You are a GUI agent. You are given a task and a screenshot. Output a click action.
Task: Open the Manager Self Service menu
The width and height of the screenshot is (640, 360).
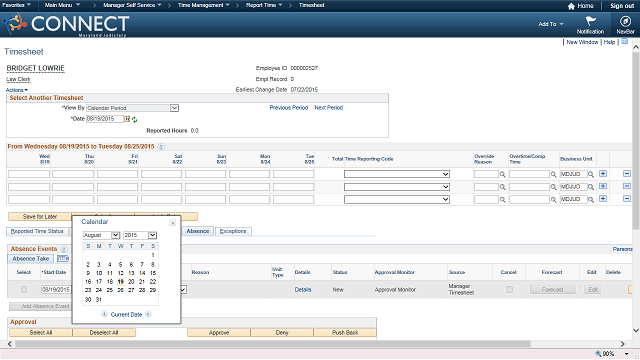pos(132,5)
